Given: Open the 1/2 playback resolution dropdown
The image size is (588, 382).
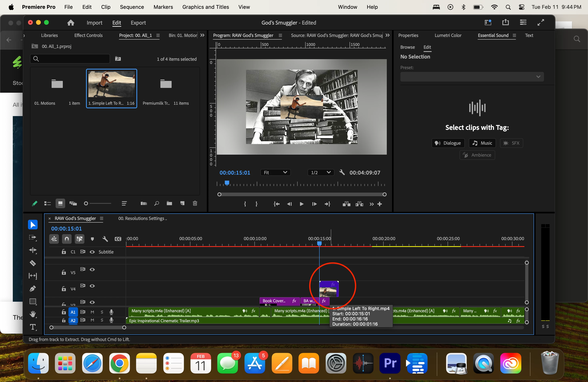Looking at the screenshot, I should tap(320, 172).
